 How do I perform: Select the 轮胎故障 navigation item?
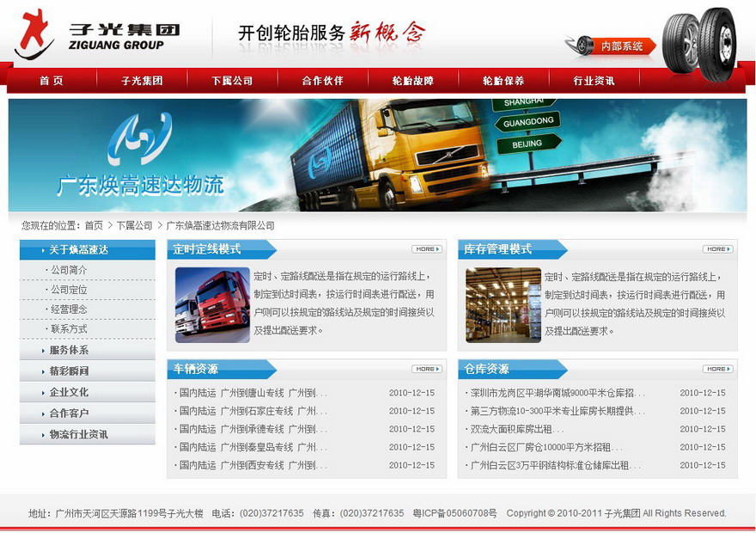click(x=412, y=81)
